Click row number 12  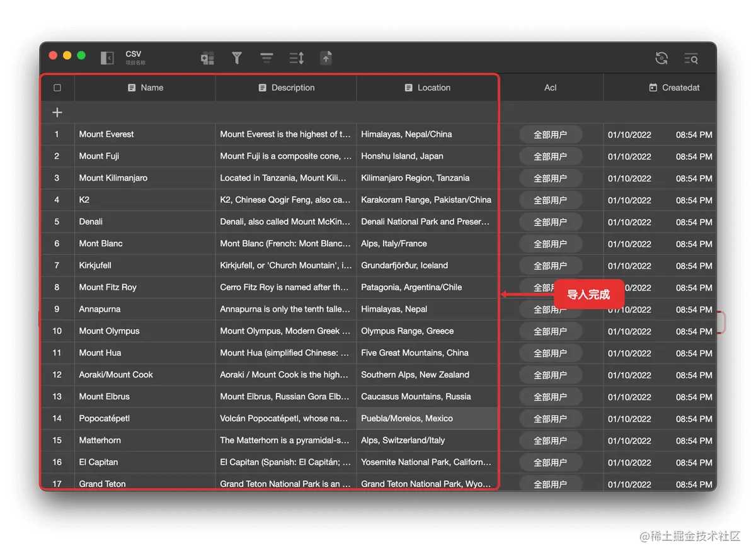pos(57,375)
